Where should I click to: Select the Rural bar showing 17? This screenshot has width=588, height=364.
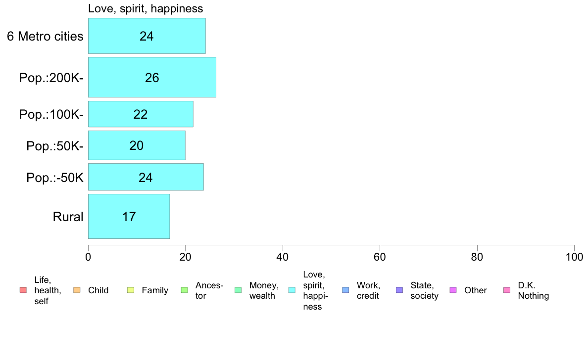pyautogui.click(x=129, y=216)
